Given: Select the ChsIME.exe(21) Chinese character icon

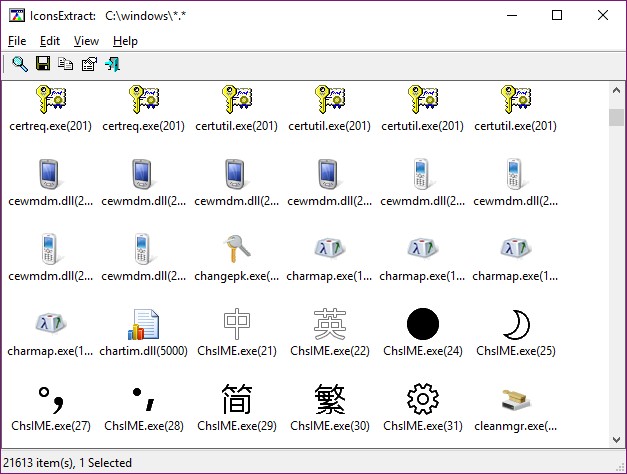Looking at the screenshot, I should point(236,324).
